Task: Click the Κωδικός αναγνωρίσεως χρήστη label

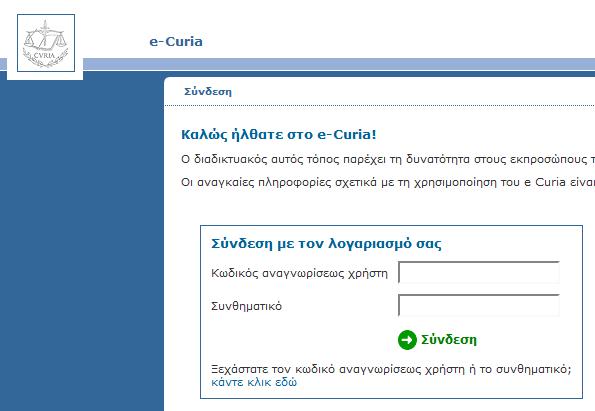Action: point(299,273)
